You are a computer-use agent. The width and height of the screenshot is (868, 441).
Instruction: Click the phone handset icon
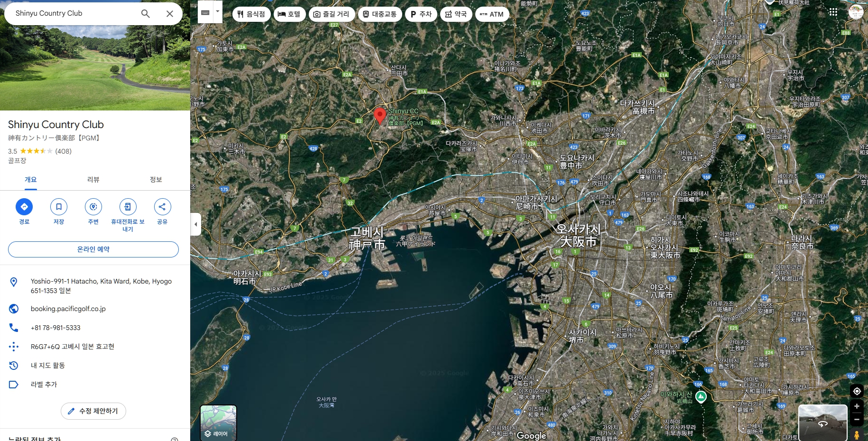point(14,328)
